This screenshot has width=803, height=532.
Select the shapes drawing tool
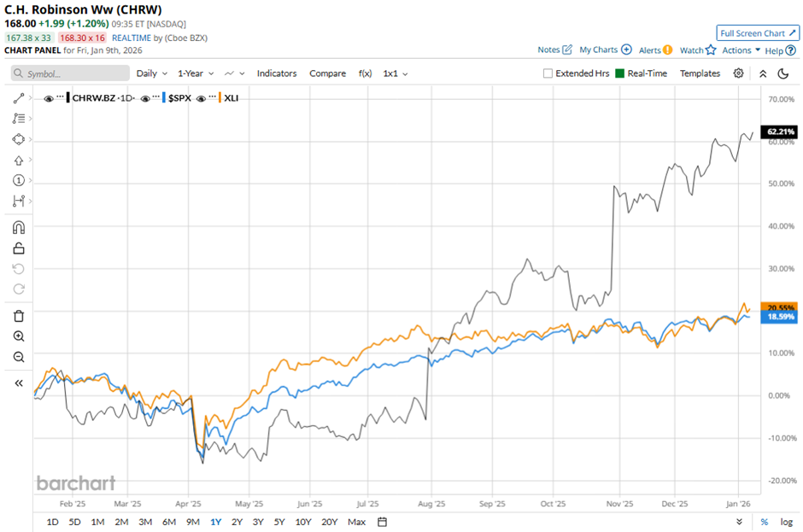click(19, 139)
